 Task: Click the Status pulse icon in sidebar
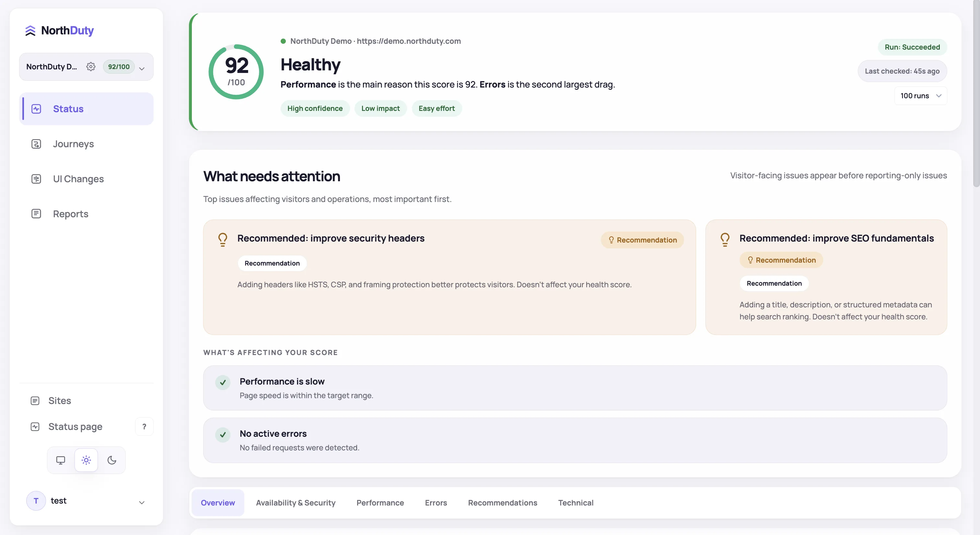(x=36, y=109)
